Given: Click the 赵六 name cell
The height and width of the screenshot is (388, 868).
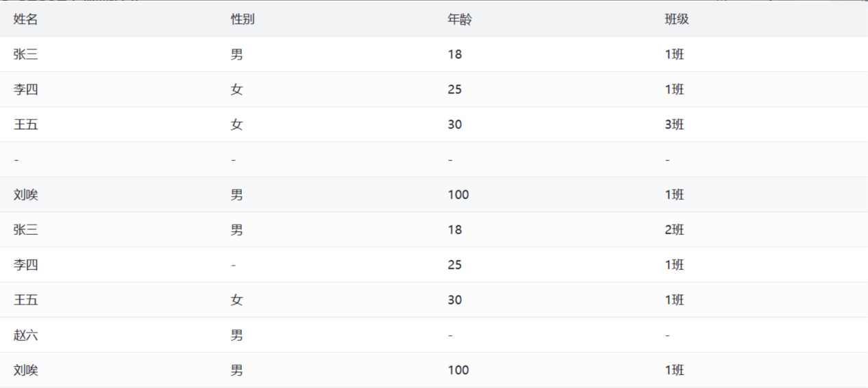Looking at the screenshot, I should (25, 335).
